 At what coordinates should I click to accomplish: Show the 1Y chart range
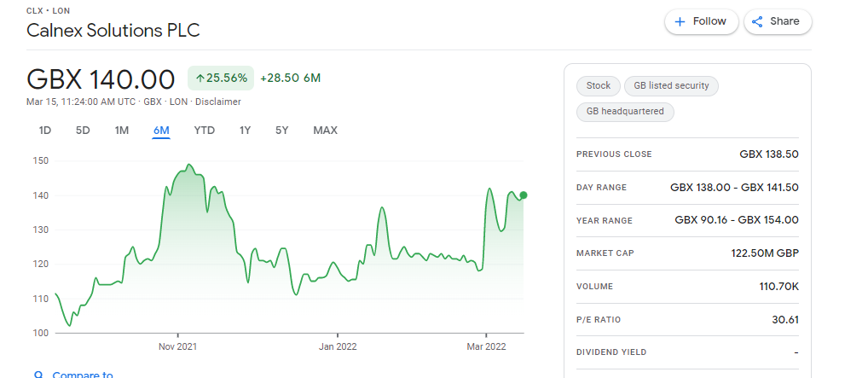[x=246, y=131]
